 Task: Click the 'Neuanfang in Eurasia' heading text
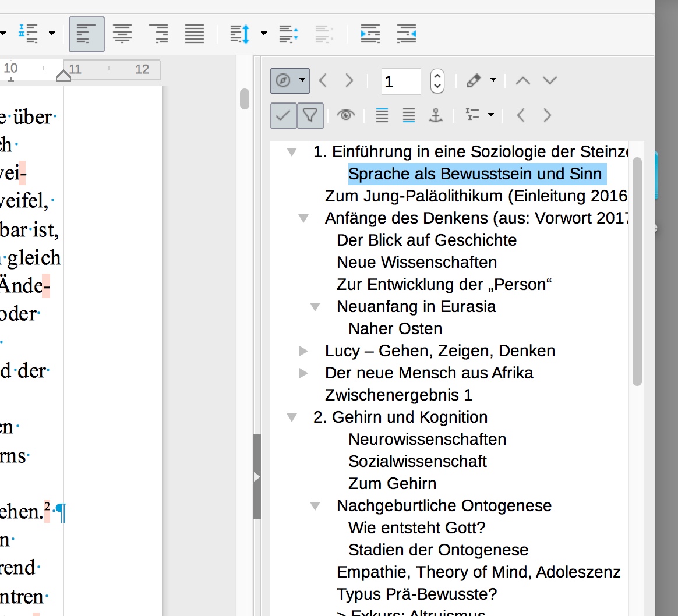(416, 306)
